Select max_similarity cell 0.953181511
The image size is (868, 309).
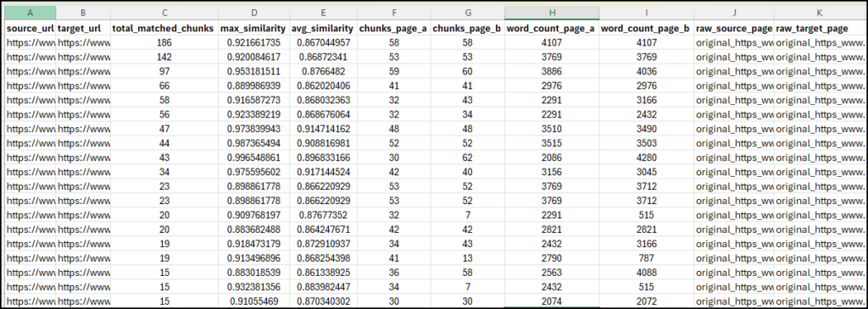[x=253, y=71]
